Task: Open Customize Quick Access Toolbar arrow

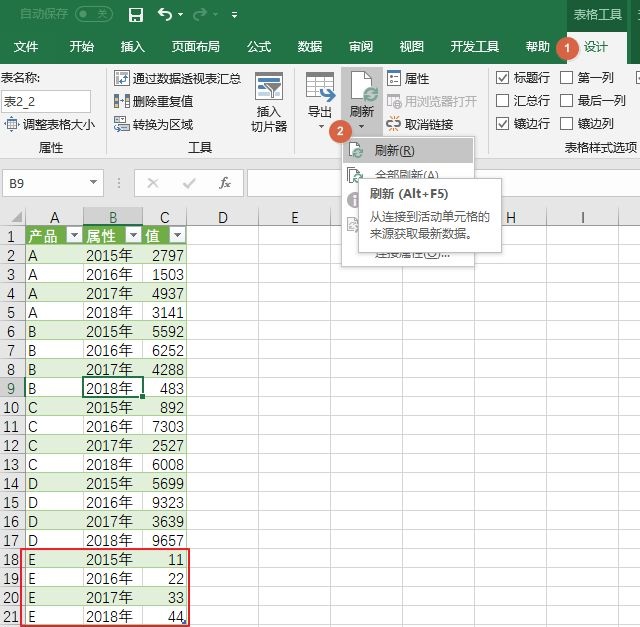Action: (x=234, y=15)
